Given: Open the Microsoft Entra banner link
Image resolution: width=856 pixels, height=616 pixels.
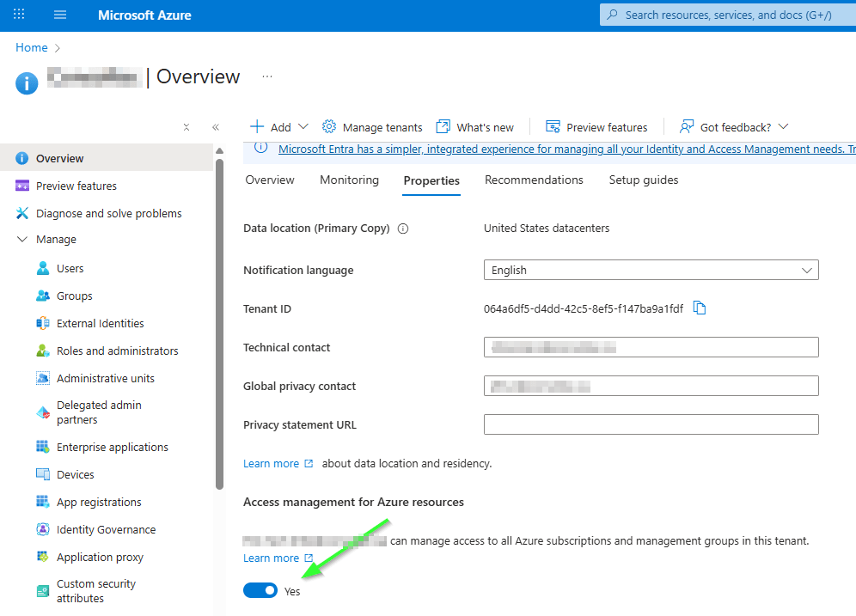Looking at the screenshot, I should [x=566, y=149].
